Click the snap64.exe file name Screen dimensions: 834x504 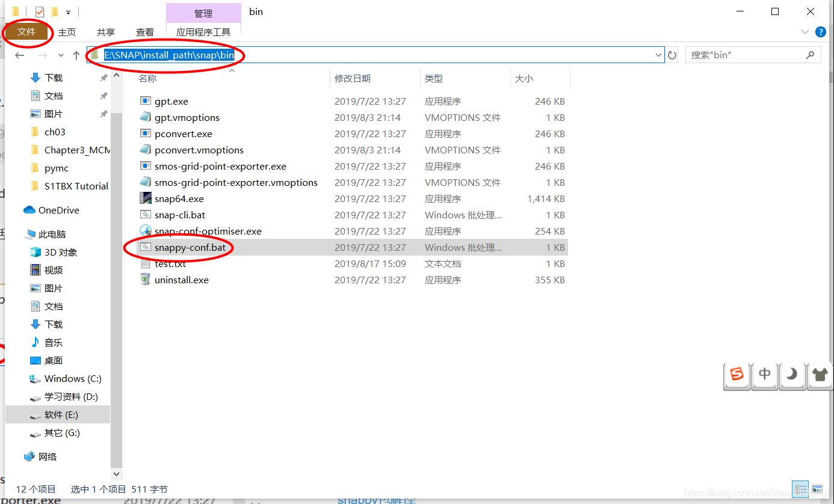[179, 198]
